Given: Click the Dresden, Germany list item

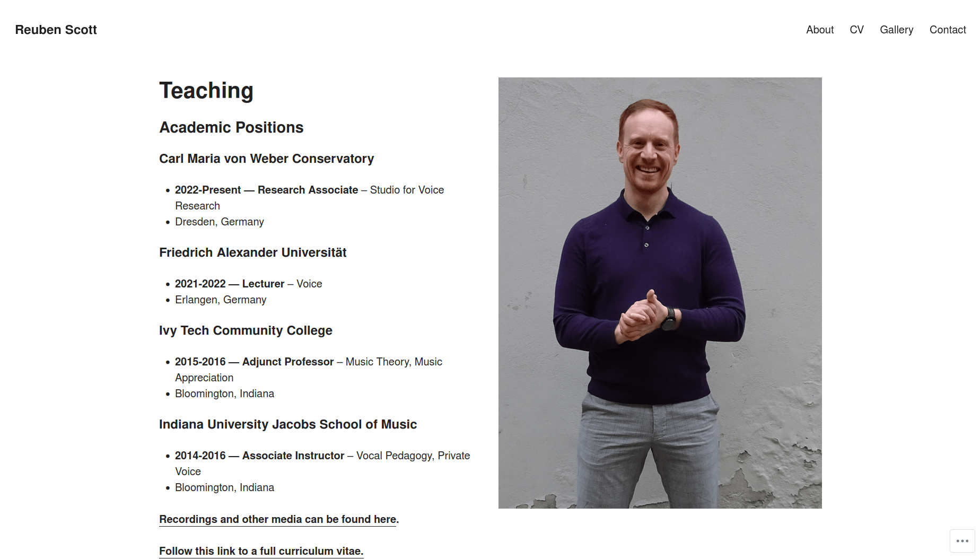Looking at the screenshot, I should 219,222.
